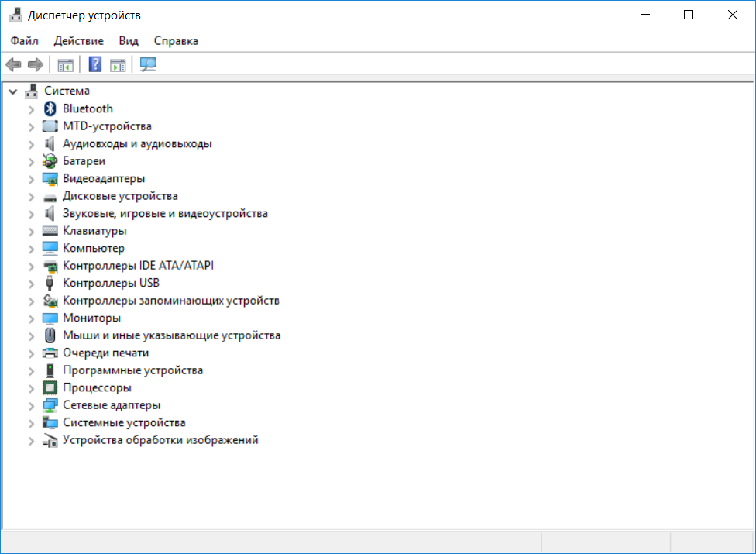Select Устройства обработки изображений label
Viewport: 756px width, 554px height.
(x=160, y=440)
